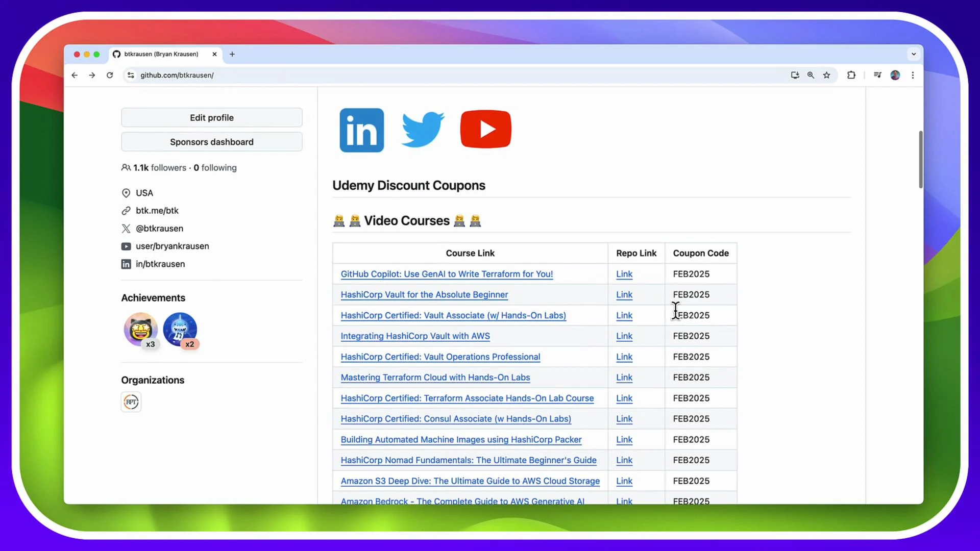Open repo Link for Consul Associate course
The width and height of the screenshot is (980, 551).
pyautogui.click(x=624, y=418)
